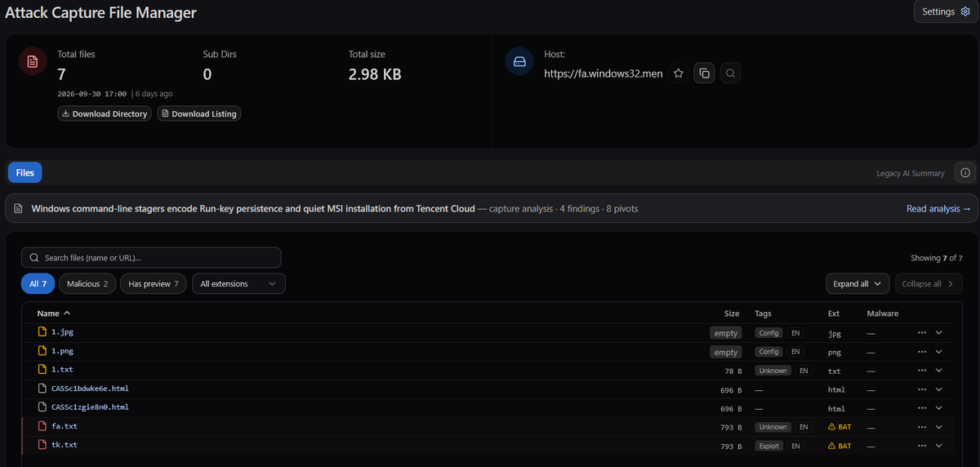Copy the host URL

[x=704, y=73]
